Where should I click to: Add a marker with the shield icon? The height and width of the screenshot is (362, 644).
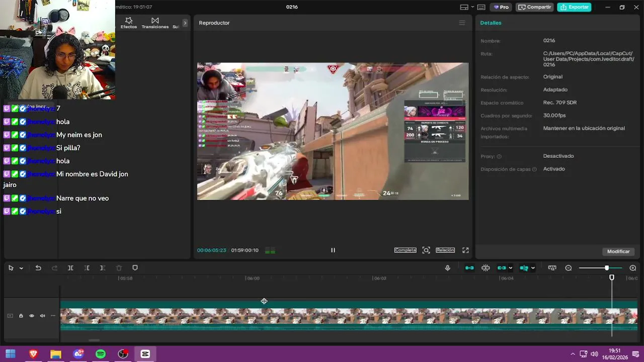coord(135,268)
